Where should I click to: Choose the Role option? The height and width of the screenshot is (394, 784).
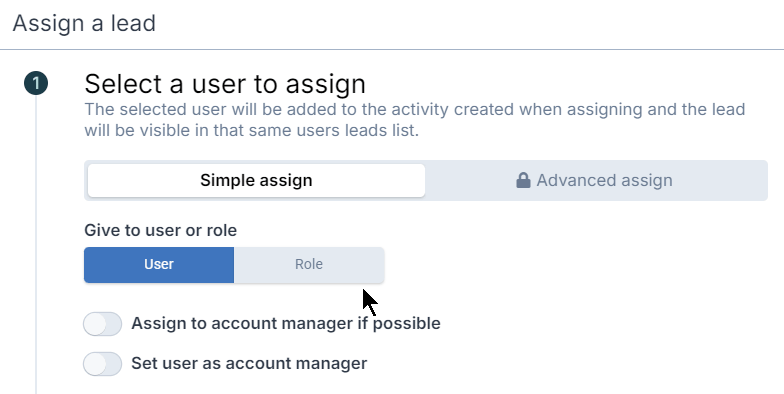(x=309, y=264)
